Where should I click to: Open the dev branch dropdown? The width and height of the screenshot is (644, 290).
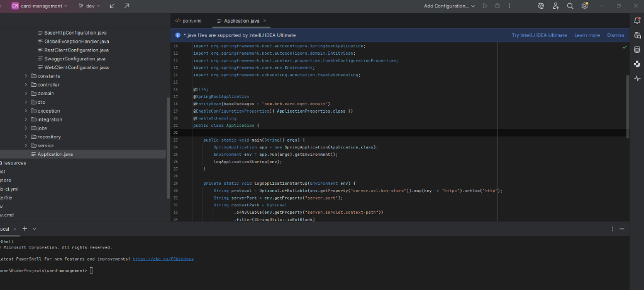click(89, 6)
